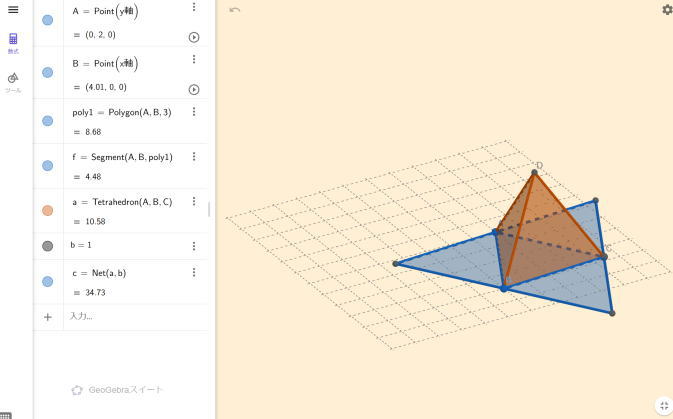
Task: Toggle visibility of slider b
Action: tap(48, 246)
